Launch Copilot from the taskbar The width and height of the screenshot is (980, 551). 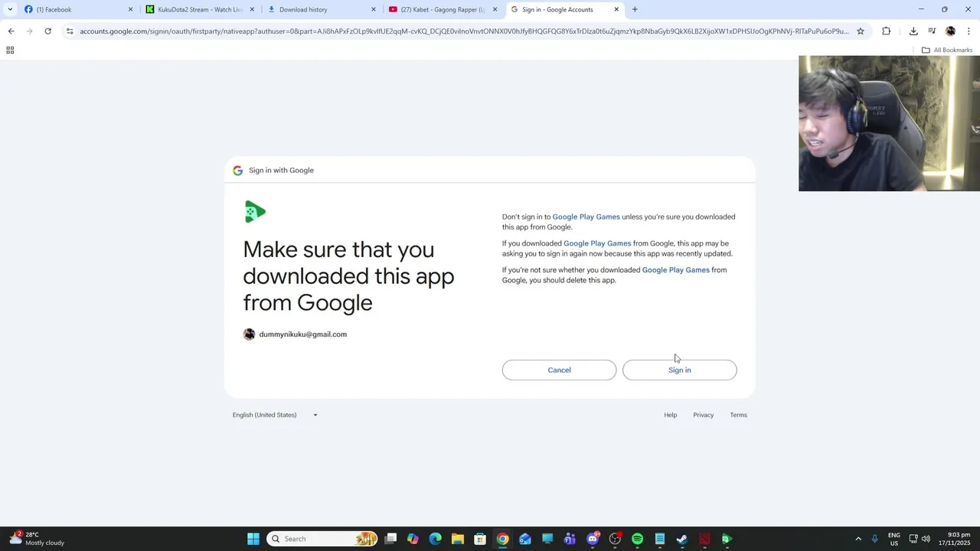413,539
